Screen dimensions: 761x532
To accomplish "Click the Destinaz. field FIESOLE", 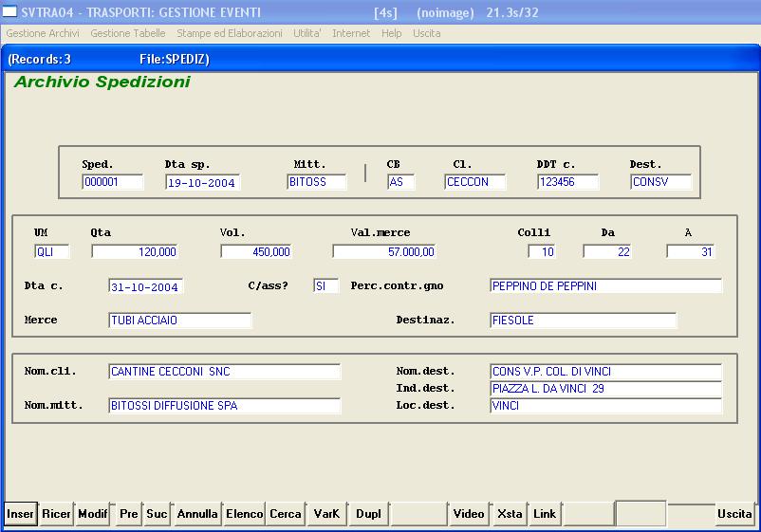I will (x=583, y=321).
